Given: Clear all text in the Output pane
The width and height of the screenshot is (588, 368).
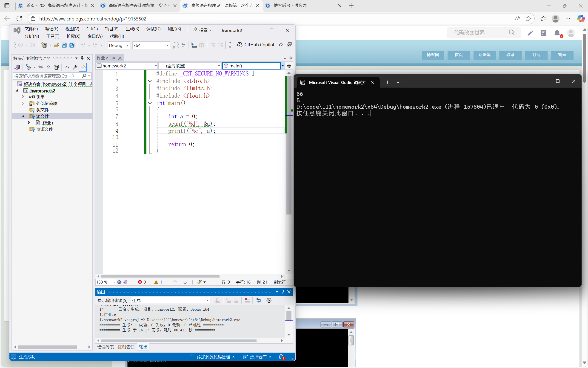Looking at the screenshot, I should click(x=247, y=300).
